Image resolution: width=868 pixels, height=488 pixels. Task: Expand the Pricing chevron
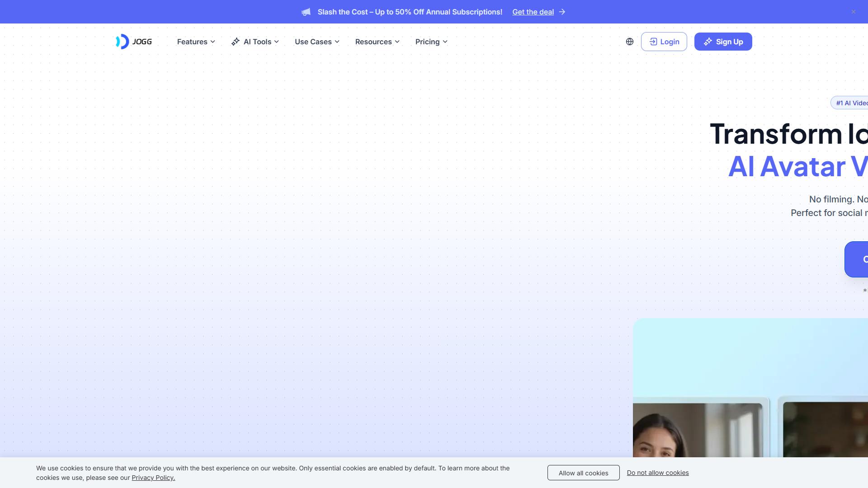(x=445, y=42)
